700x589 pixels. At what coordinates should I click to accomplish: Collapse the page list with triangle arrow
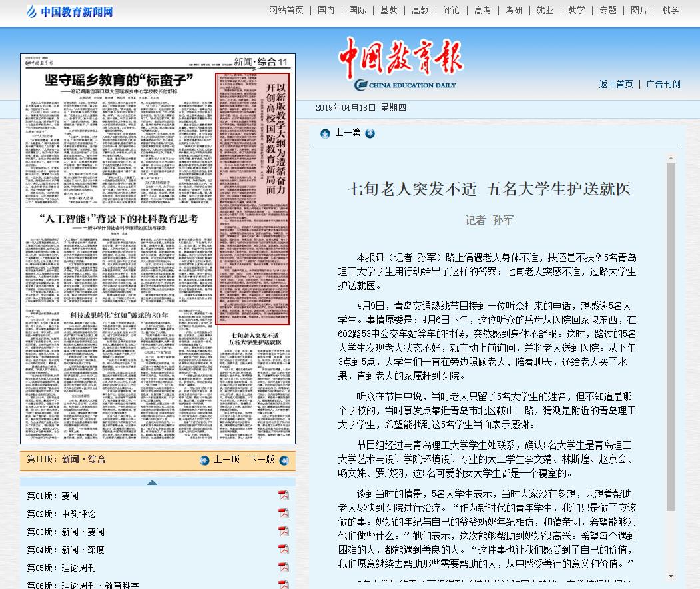tap(152, 482)
